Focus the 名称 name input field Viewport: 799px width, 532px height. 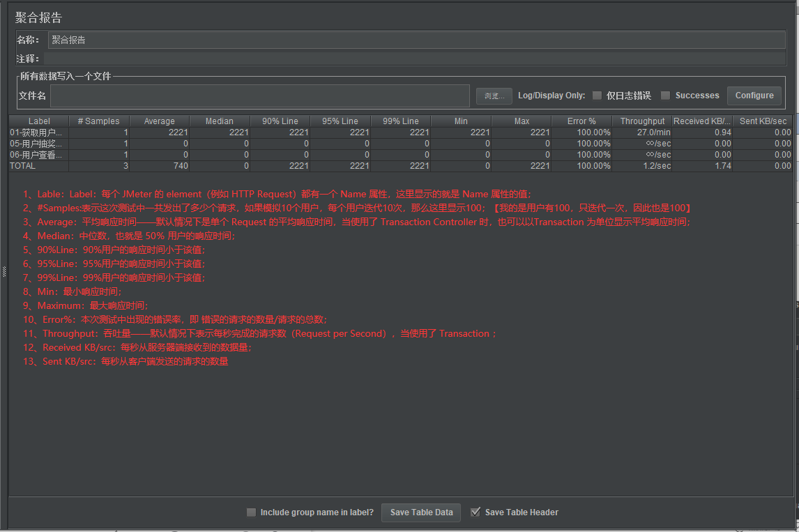pos(416,40)
